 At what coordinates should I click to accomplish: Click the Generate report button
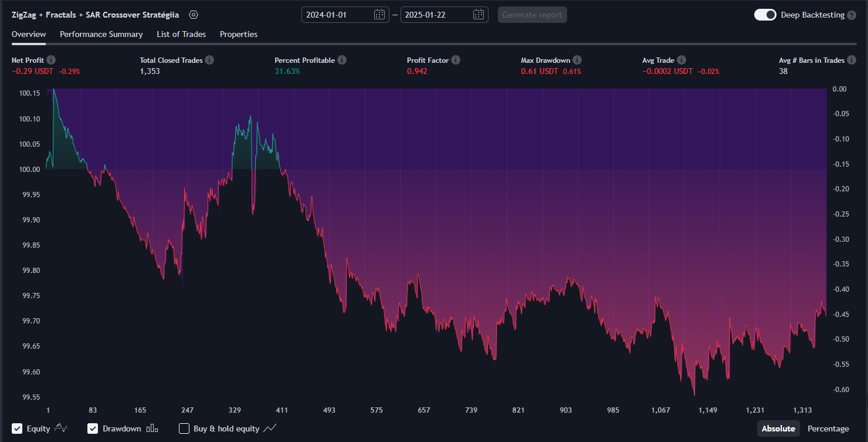click(533, 15)
